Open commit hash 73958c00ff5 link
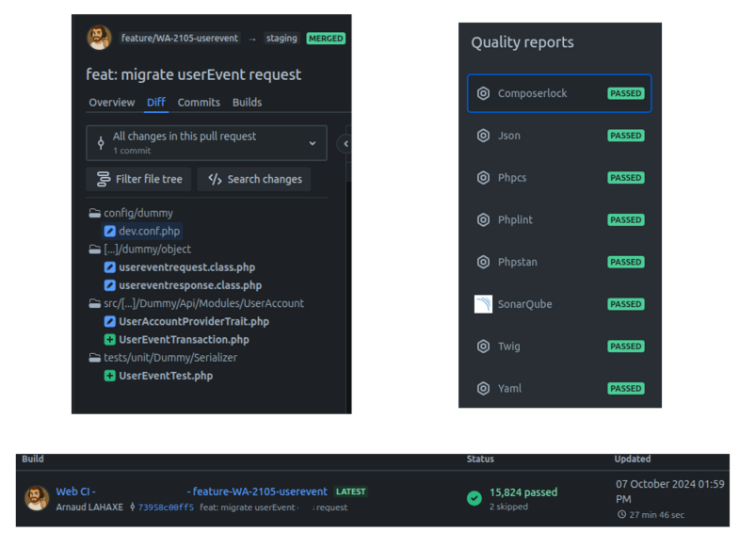 click(166, 508)
